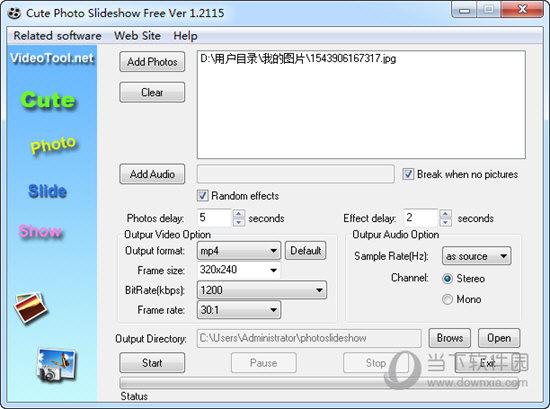
Task: Click the Exit button
Action: (x=487, y=363)
